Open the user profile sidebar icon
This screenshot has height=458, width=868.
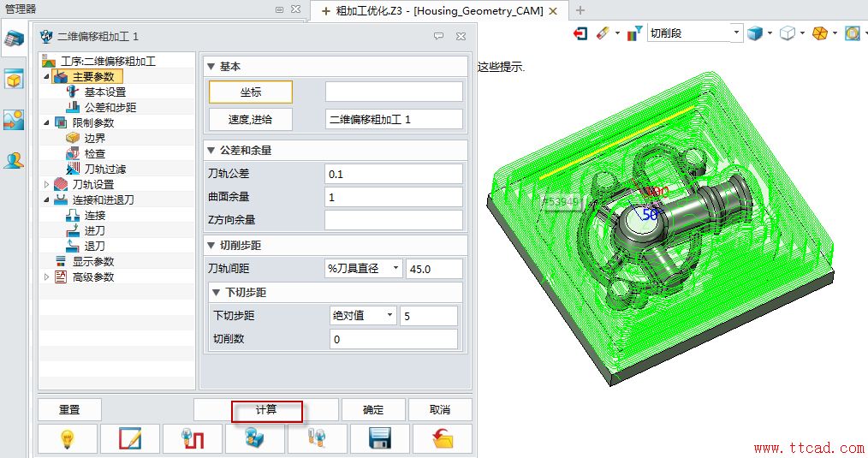14,161
